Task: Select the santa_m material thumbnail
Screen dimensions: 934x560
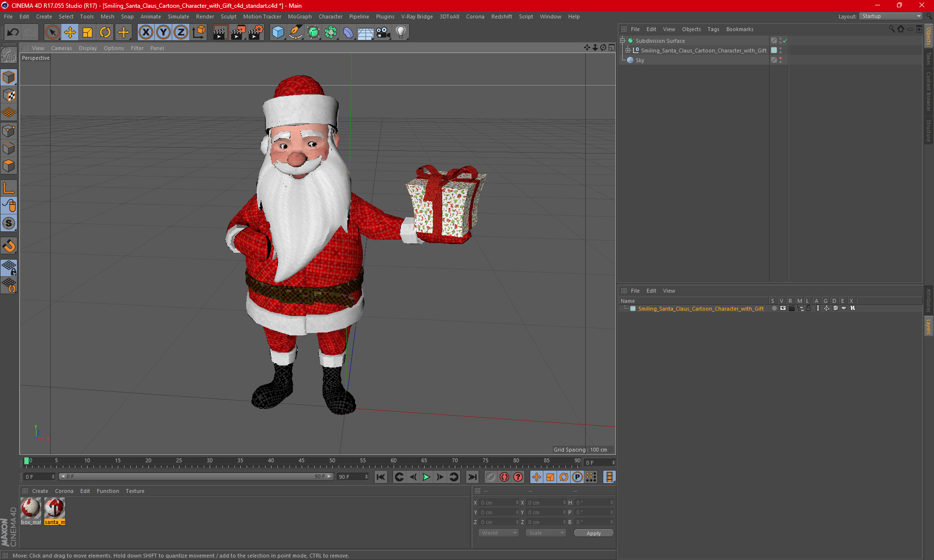Action: 54,511
